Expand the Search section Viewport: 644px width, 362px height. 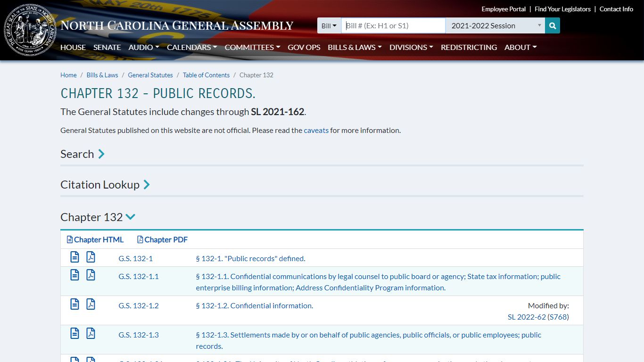(83, 154)
